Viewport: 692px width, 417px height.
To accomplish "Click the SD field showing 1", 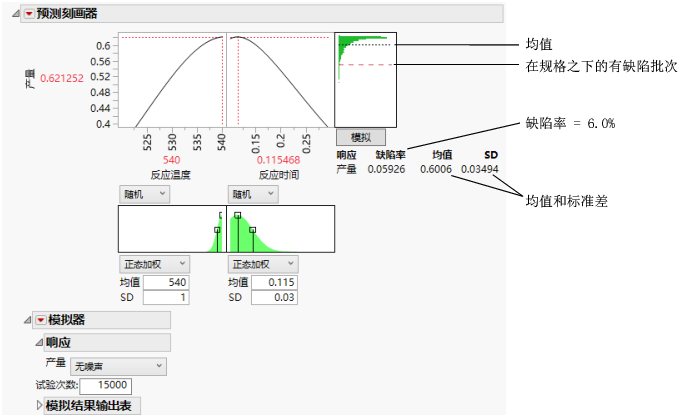I will 166,297.
